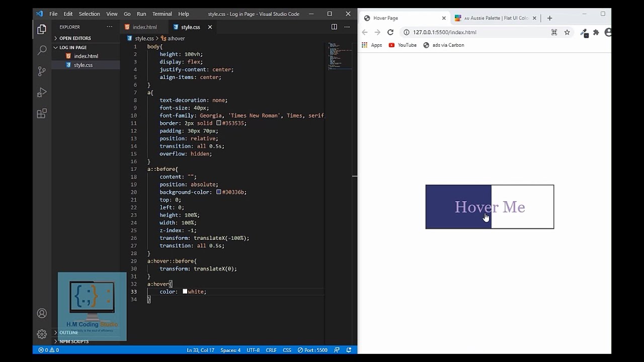The height and width of the screenshot is (362, 644).
Task: Change language mode via CSS status item
Action: click(x=287, y=350)
